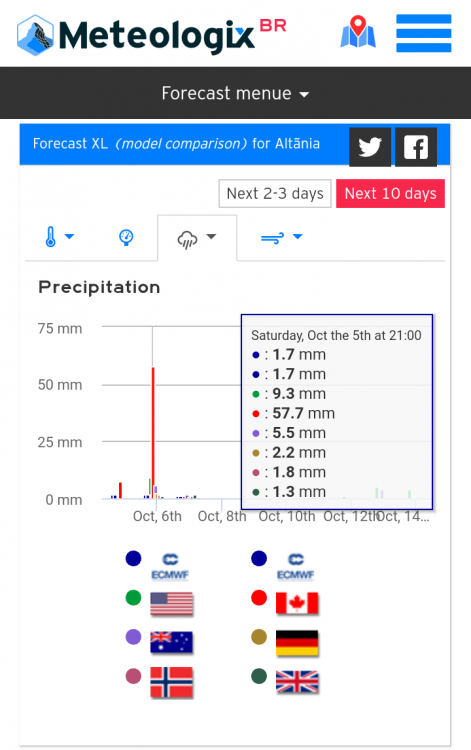Select the Next 10 days button

390,194
